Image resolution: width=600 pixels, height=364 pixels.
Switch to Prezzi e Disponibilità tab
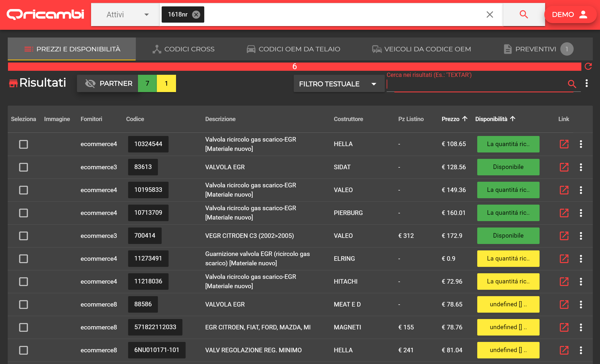(x=72, y=49)
